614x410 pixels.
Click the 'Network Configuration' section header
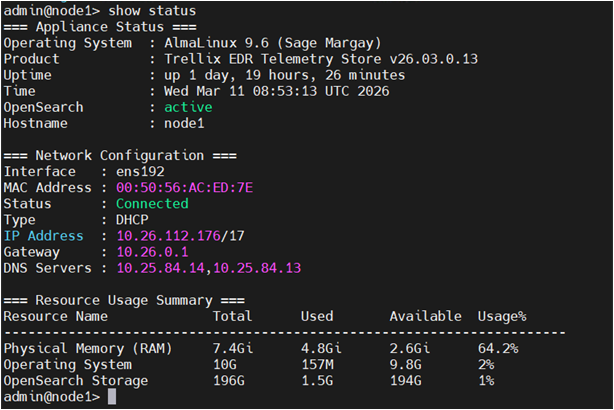click(120, 155)
